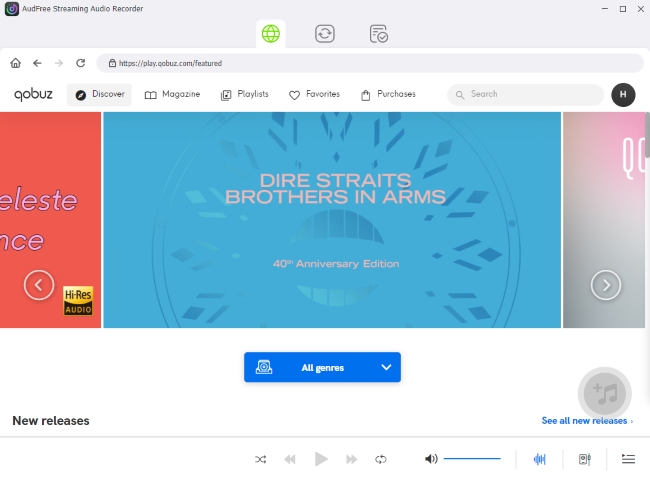The width and height of the screenshot is (650, 481).
Task: Open the Discover section
Action: coord(99,95)
